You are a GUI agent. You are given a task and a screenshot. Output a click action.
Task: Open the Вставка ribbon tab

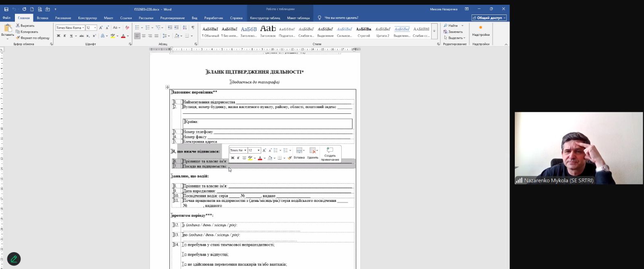coord(42,18)
